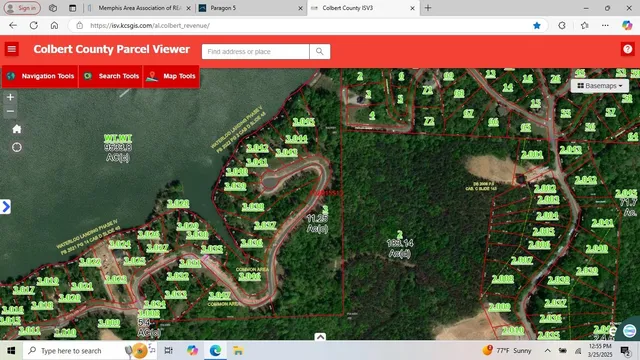Image resolution: width=640 pixels, height=360 pixels.
Task: Expand the side panel with blue arrow
Action: pyautogui.click(x=5, y=207)
